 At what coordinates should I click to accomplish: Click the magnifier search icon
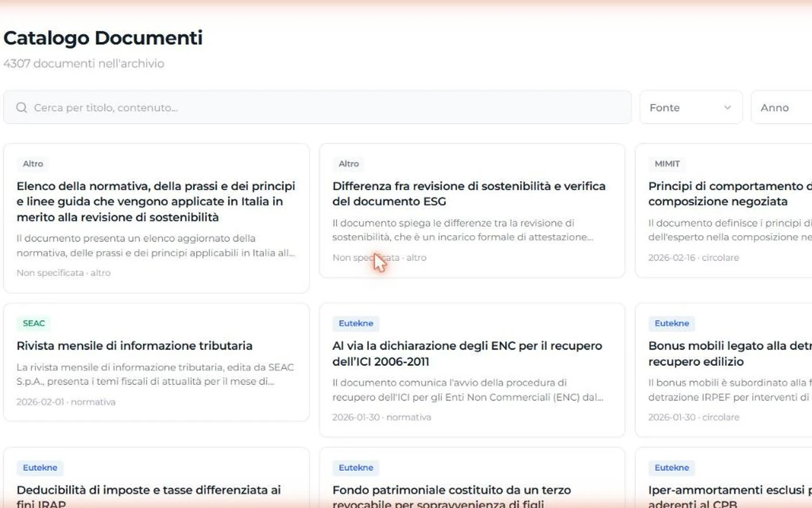tap(21, 107)
